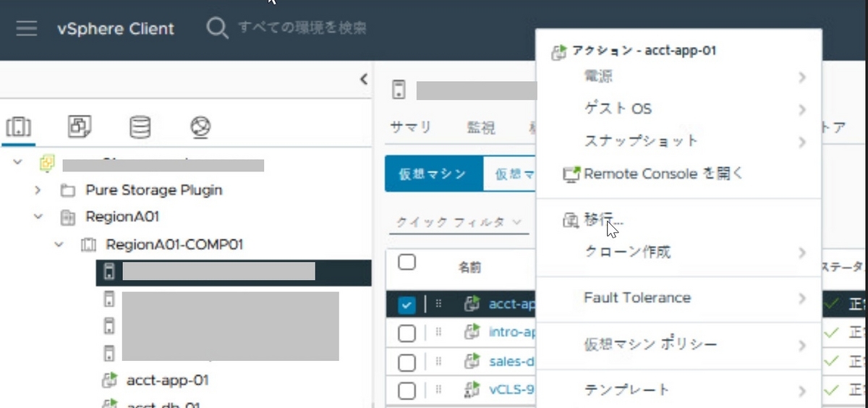Open the サマリ tab
Screen dimensions: 868x408
pyautogui.click(x=410, y=127)
